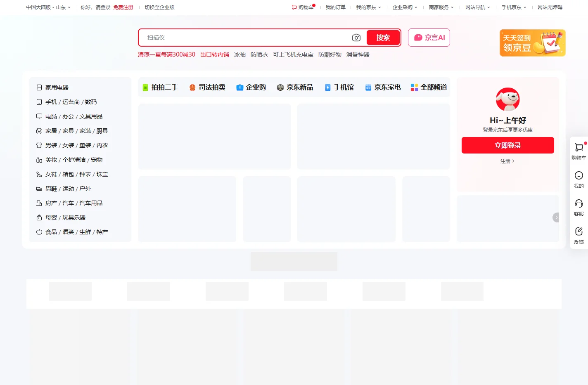Click 免费注册 link
This screenshot has height=385, width=588.
123,7
